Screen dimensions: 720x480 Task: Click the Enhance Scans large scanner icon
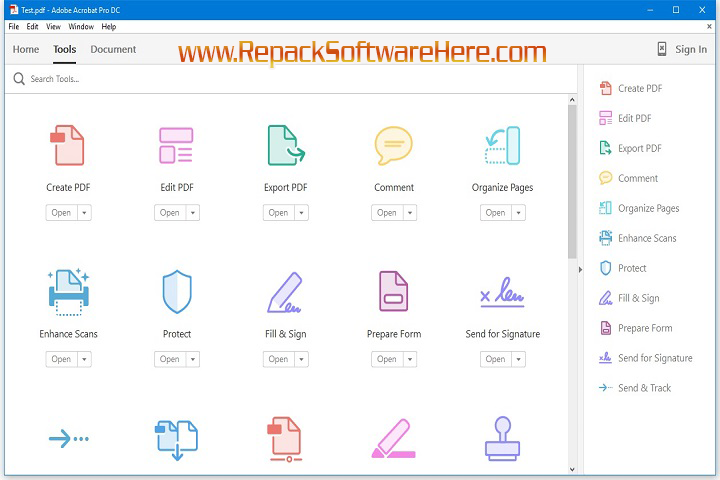(x=68, y=292)
